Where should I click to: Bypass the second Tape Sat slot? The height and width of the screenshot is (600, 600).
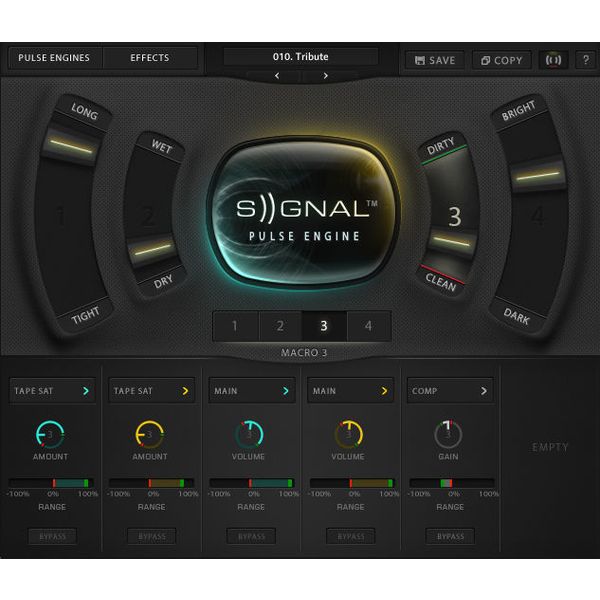(x=152, y=536)
